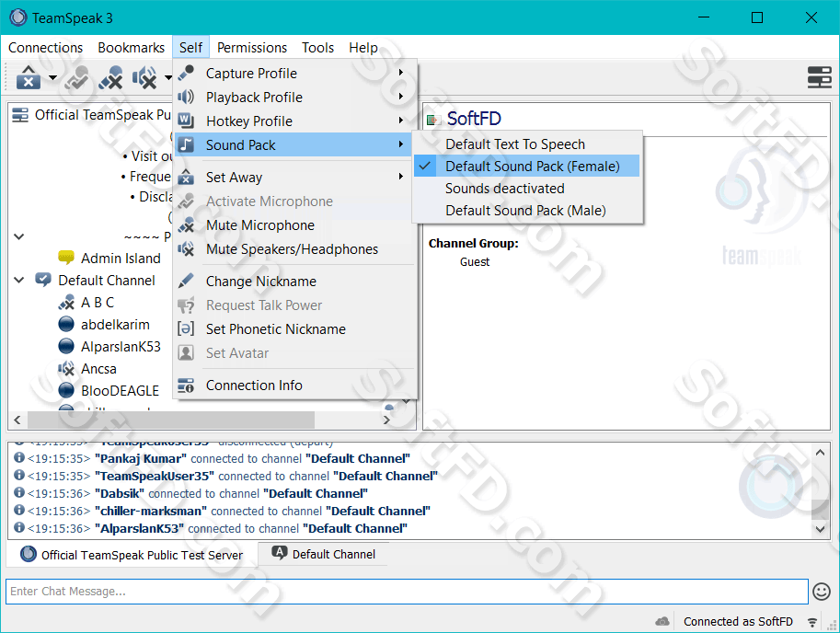Click the Playback Profile speaker icon

(x=186, y=97)
